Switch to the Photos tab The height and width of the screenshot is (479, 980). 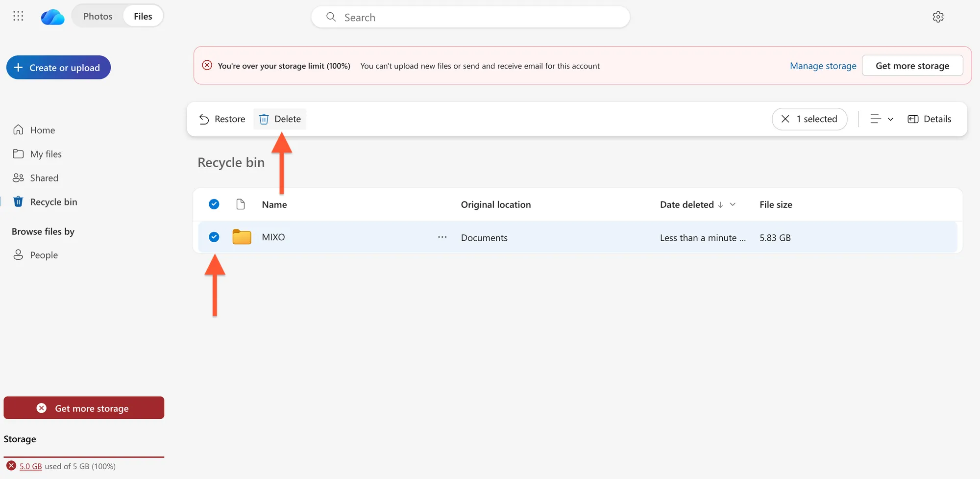tap(98, 16)
